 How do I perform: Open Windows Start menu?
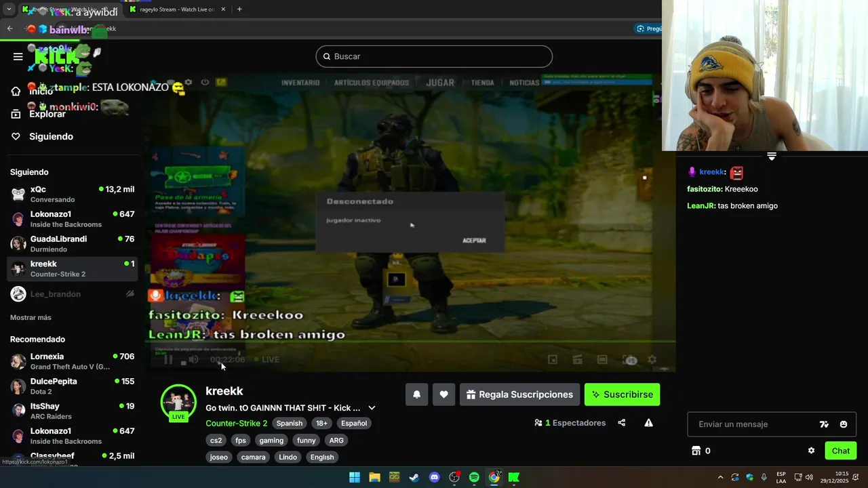355,477
